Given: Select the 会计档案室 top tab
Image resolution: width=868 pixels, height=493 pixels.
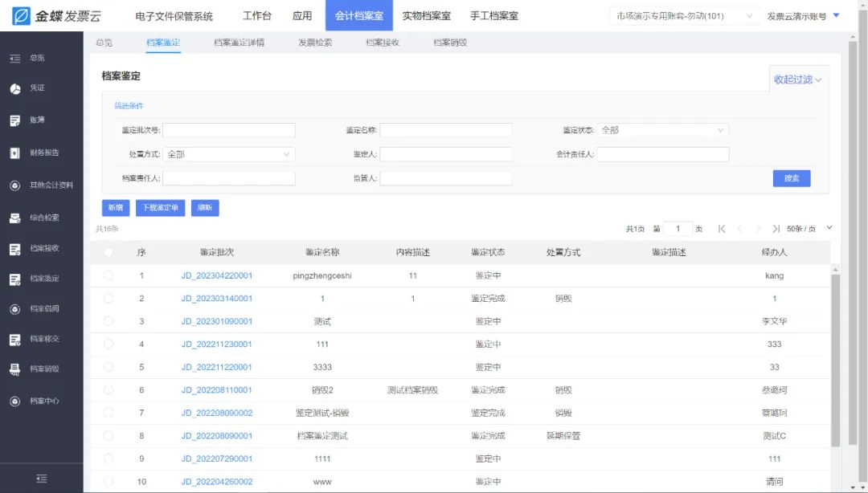Looking at the screenshot, I should pyautogui.click(x=359, y=15).
